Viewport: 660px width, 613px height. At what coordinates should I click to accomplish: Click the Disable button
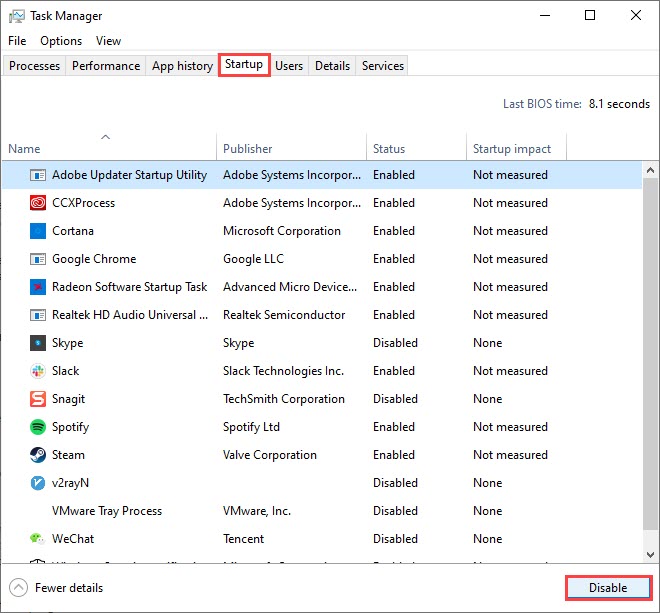point(608,588)
